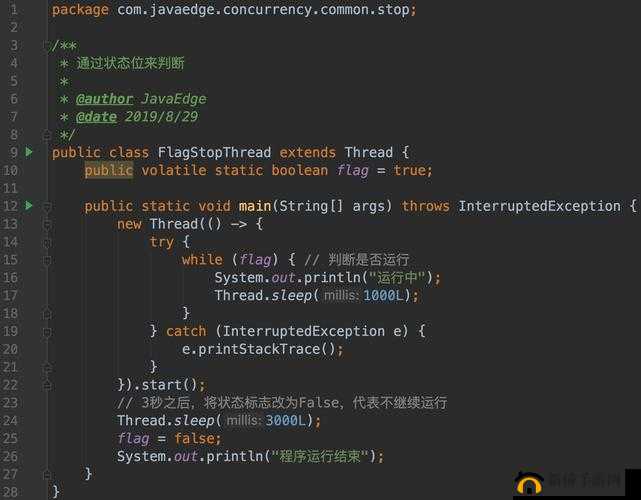Viewport: 641px width, 500px height.
Task: Collapse the Javadoc comment block at its opening line
Action: click(47, 46)
